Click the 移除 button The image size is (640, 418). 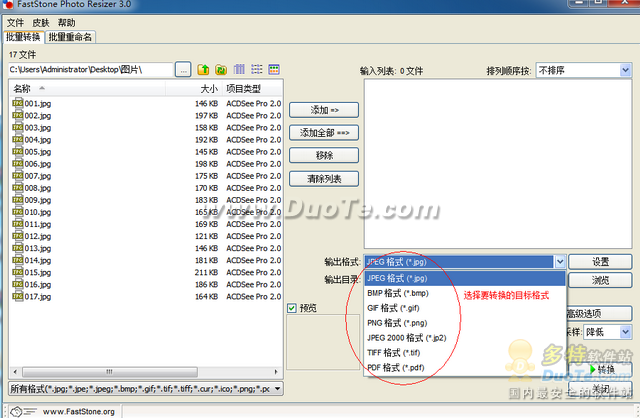324,156
